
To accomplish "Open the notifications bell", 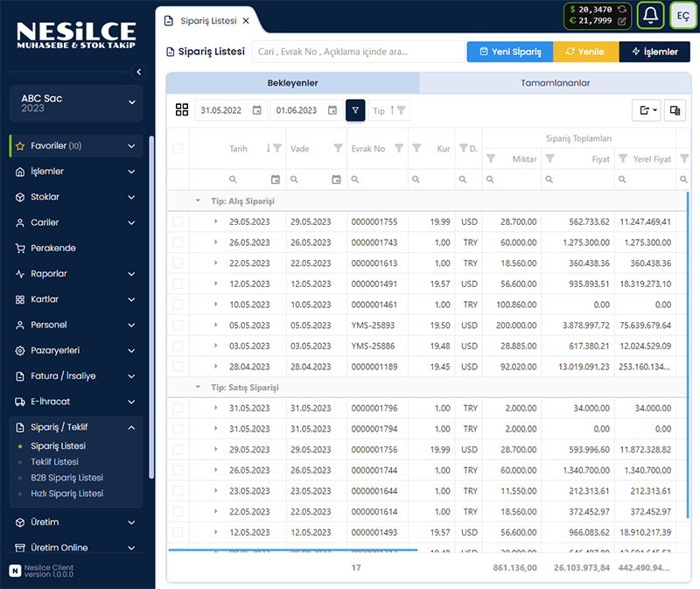I will pyautogui.click(x=650, y=16).
